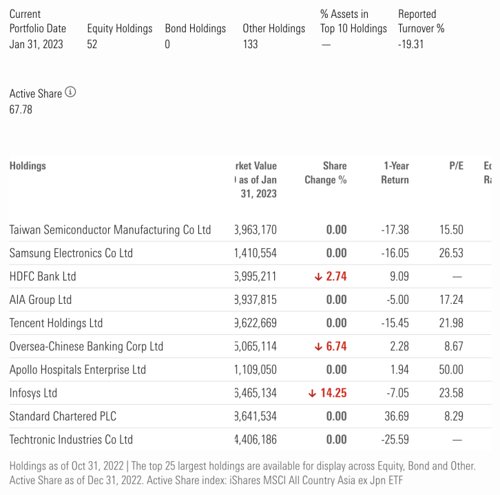Screen dimensions: 500x495
Task: Open Standard Chartered PLC holding
Action: click(x=63, y=416)
